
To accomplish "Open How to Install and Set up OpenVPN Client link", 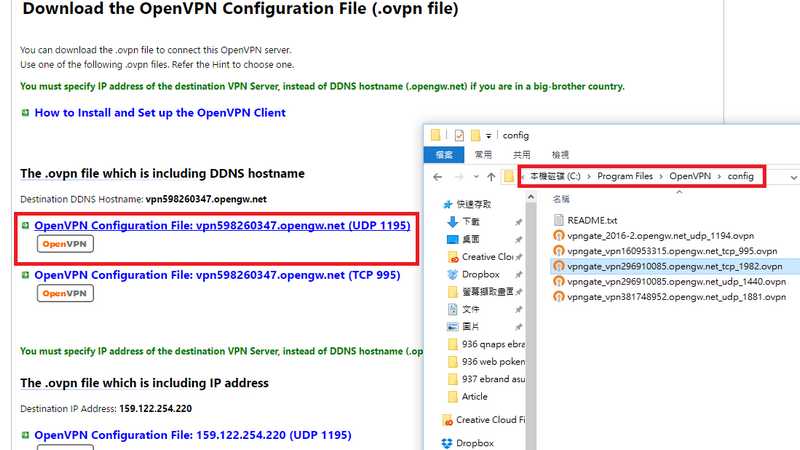I will click(x=160, y=113).
